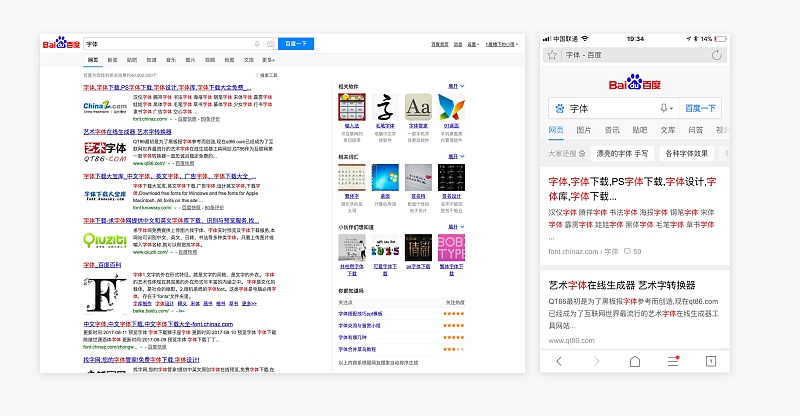Screen dimensions: 800x416
Task: Open the 字体合并某岛教程 link
Action: coord(357,349)
